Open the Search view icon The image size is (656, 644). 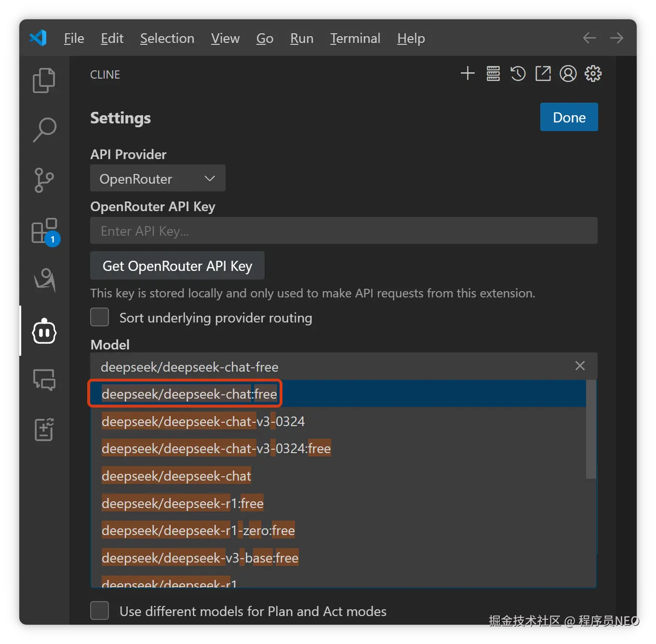tap(44, 130)
